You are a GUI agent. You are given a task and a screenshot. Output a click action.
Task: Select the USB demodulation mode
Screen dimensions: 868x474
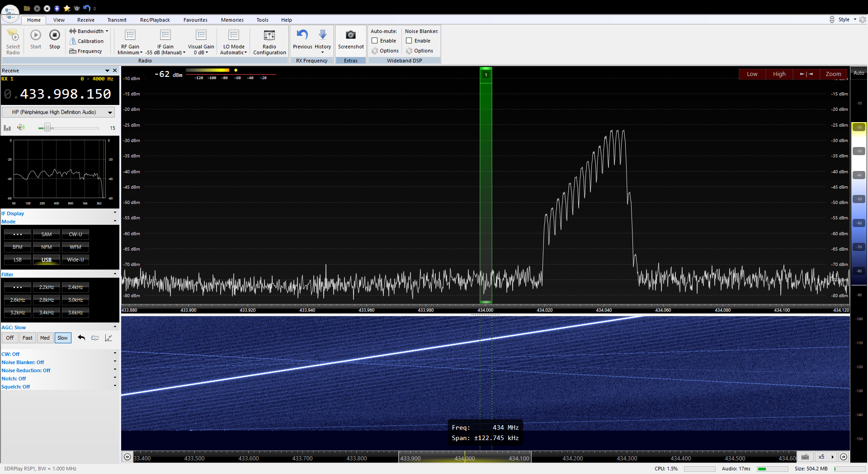pos(47,260)
